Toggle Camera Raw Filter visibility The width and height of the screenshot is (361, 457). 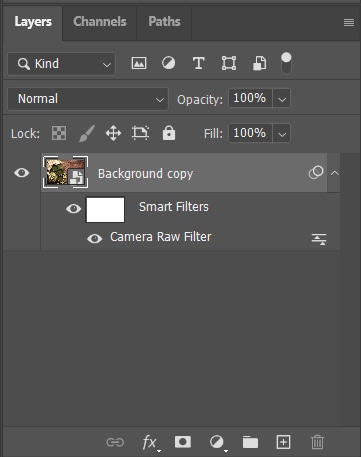[x=95, y=239]
